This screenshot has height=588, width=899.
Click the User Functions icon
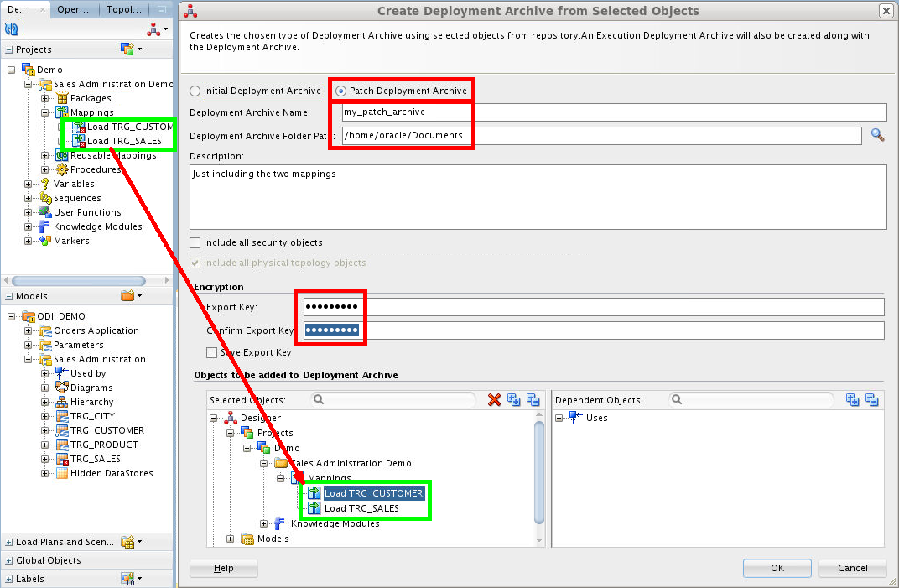coord(45,212)
